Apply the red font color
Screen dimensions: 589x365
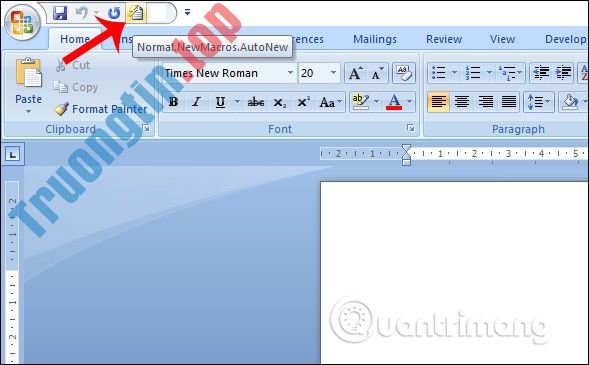394,102
